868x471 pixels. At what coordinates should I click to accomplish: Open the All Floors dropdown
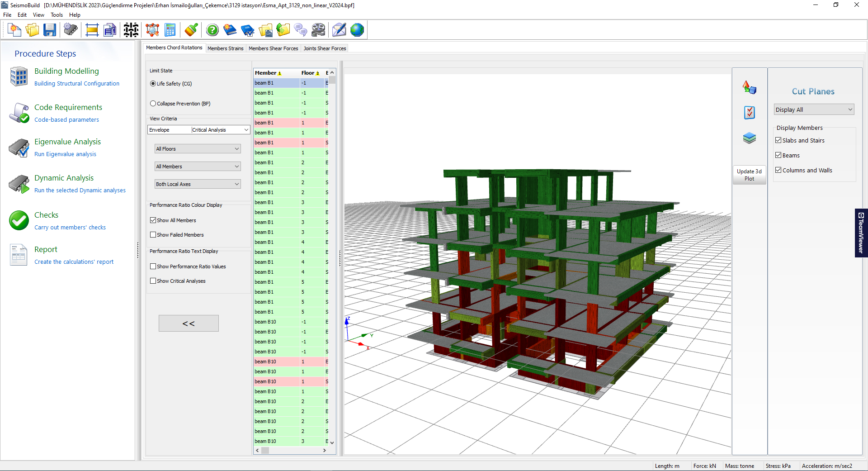pyautogui.click(x=197, y=149)
